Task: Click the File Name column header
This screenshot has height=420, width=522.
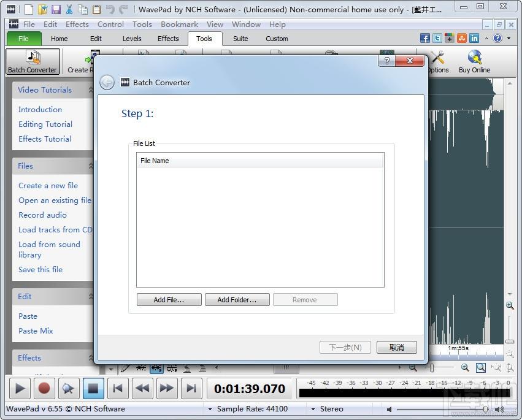Action: coord(260,161)
